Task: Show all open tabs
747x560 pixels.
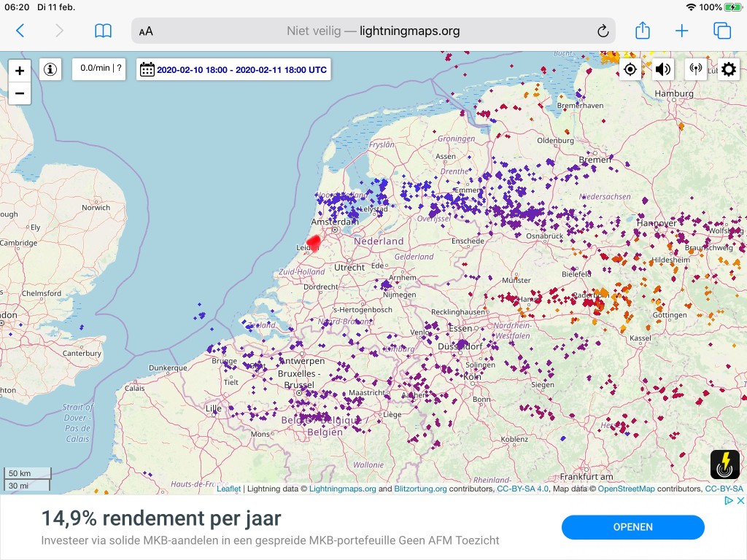Action: 721,31
